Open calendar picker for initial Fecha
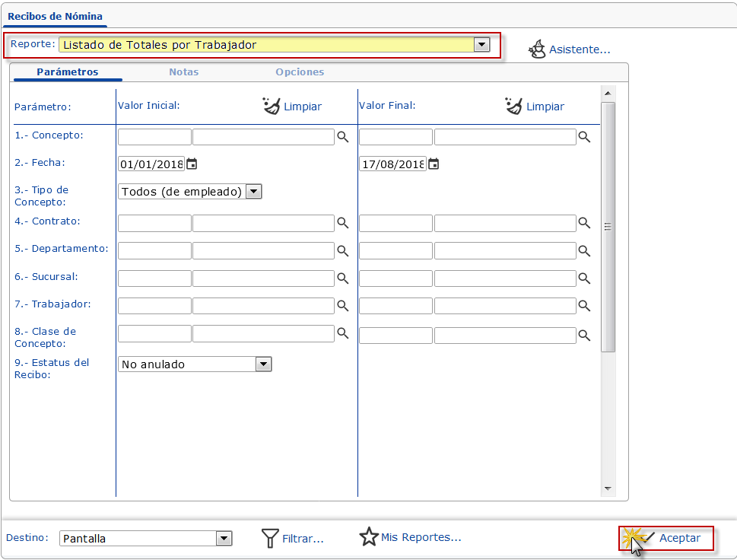This screenshot has height=560, width=737. pos(192,164)
